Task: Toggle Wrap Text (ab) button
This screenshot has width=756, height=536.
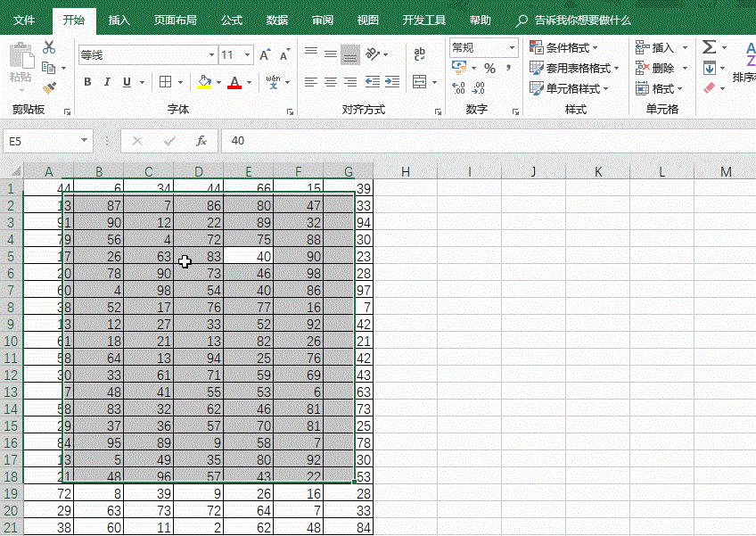Action: [420, 54]
